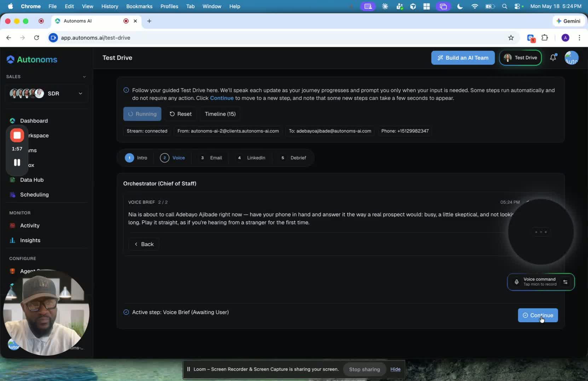This screenshot has width=588, height=381.
Task: Click the Running status button
Action: point(142,114)
